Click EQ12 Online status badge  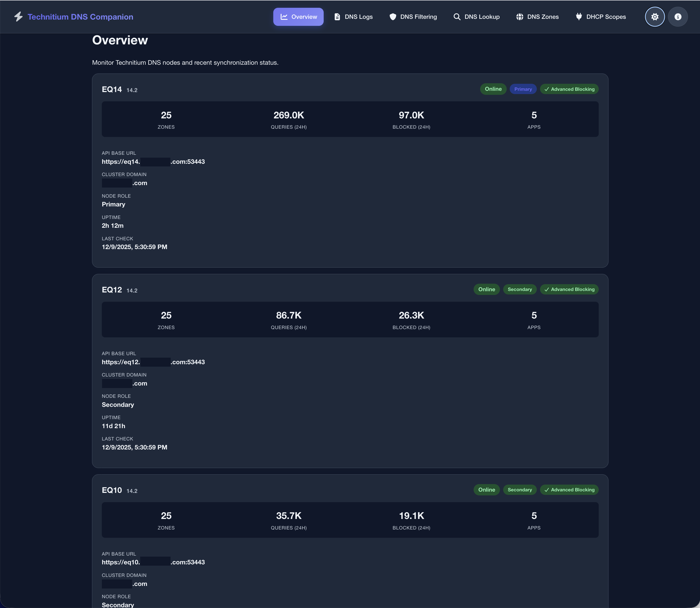[x=486, y=289]
